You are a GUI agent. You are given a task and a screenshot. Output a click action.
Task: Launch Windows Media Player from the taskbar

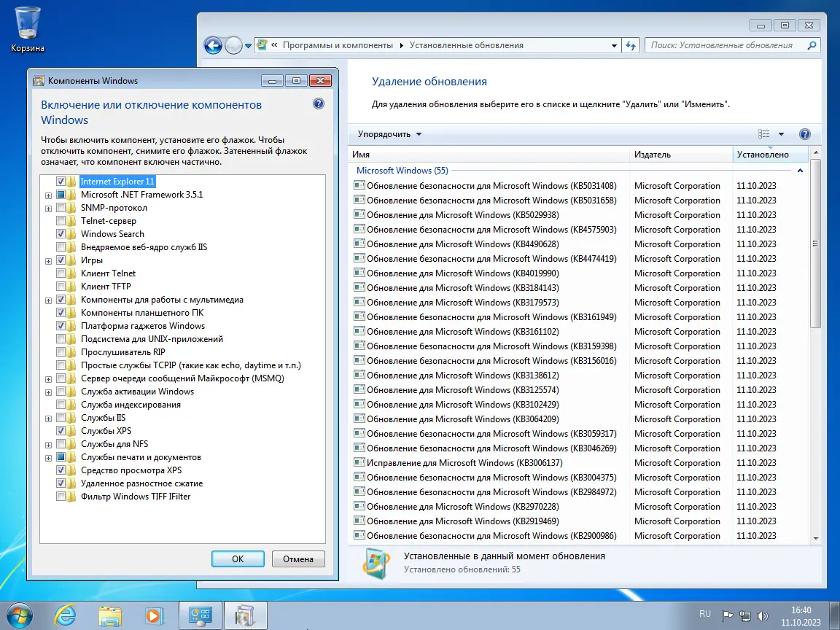(x=154, y=615)
